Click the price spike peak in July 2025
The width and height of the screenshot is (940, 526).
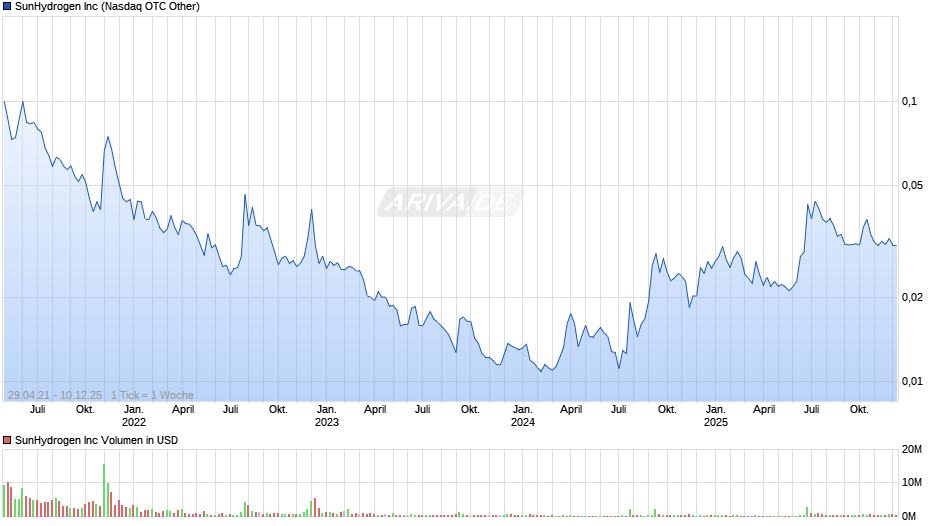[815, 202]
